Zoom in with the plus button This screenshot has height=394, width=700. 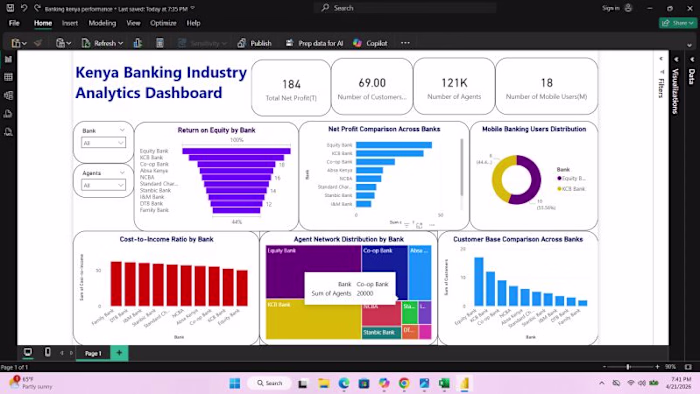pyautogui.click(x=657, y=367)
